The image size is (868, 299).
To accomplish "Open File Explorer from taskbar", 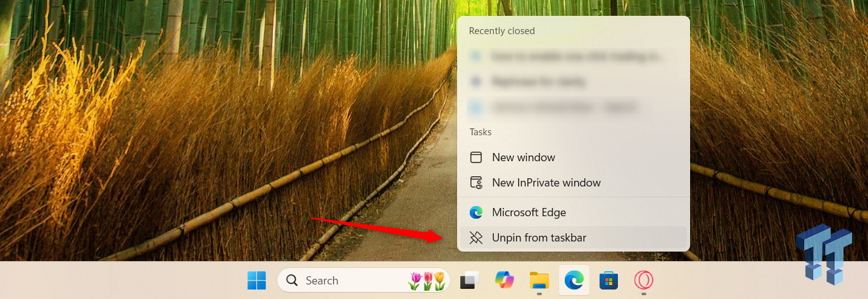I will coord(539,280).
